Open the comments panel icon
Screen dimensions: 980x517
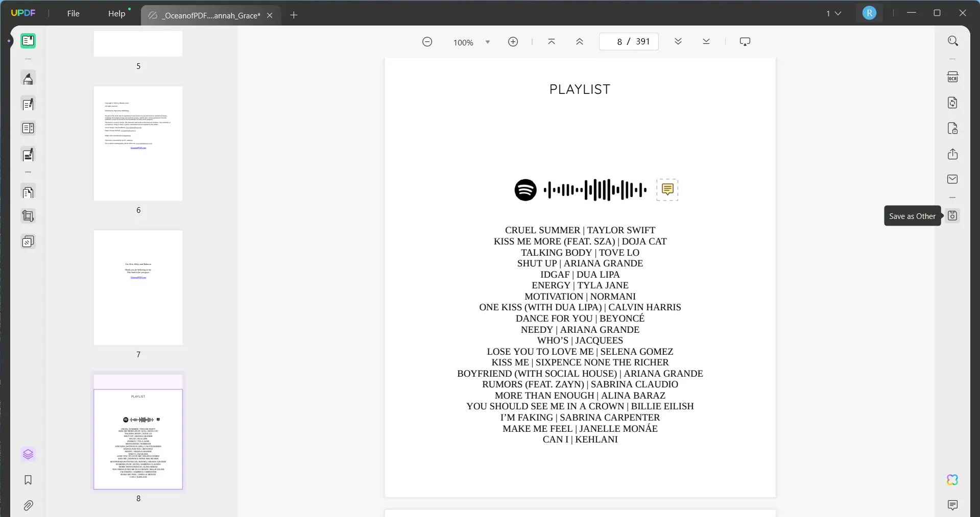952,505
